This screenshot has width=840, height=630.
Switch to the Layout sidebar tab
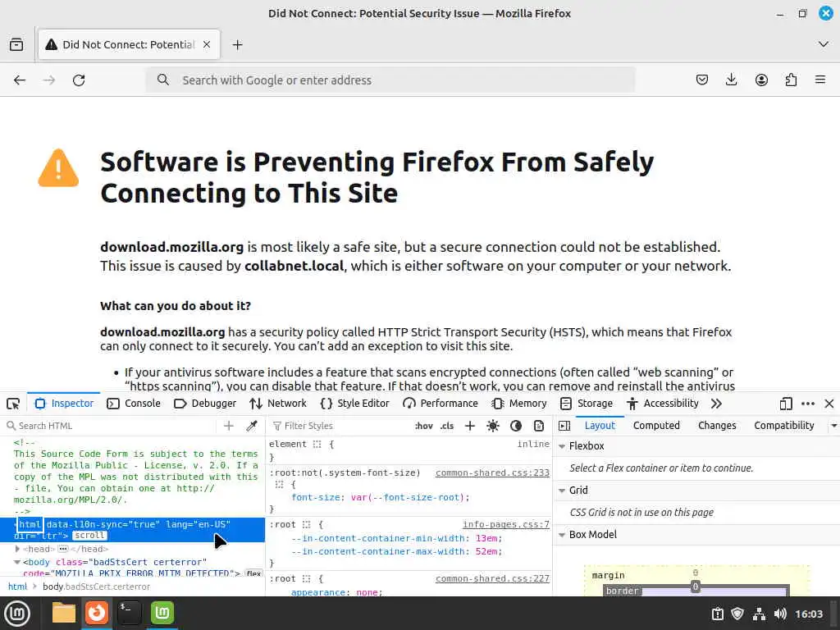point(600,426)
